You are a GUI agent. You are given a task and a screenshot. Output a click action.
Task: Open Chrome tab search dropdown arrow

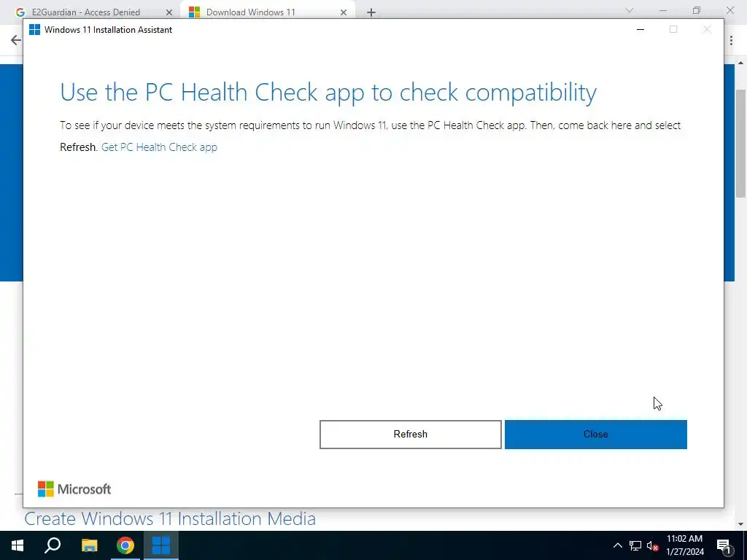tap(630, 10)
